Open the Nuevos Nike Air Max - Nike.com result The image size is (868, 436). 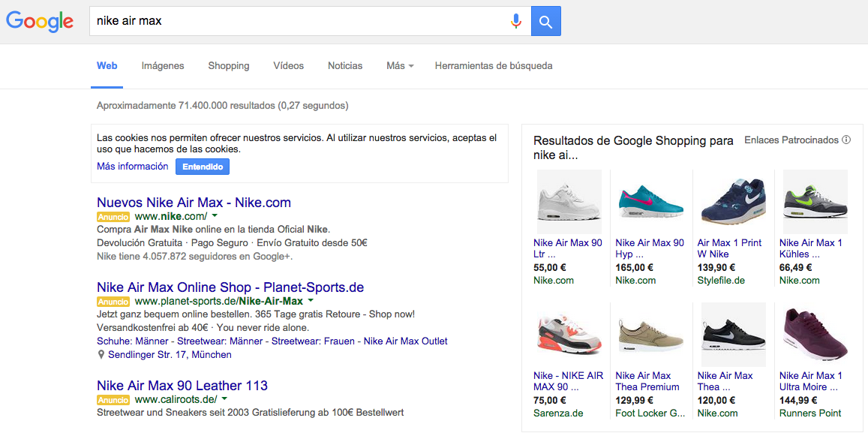[194, 203]
